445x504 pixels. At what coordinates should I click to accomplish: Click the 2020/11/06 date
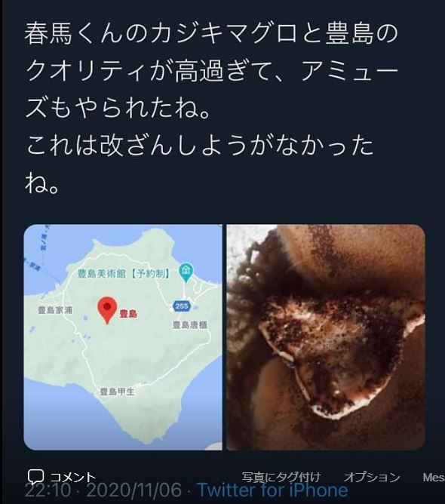tap(134, 490)
